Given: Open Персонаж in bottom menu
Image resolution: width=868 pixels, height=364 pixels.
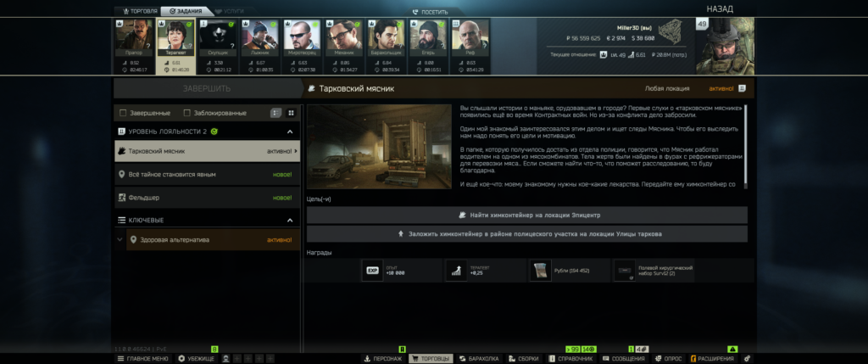Looking at the screenshot, I should point(382,358).
